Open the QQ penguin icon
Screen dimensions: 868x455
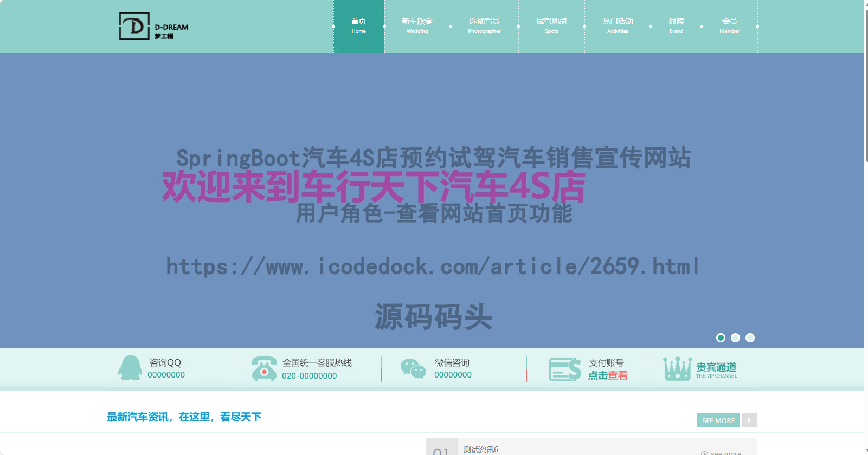point(130,368)
